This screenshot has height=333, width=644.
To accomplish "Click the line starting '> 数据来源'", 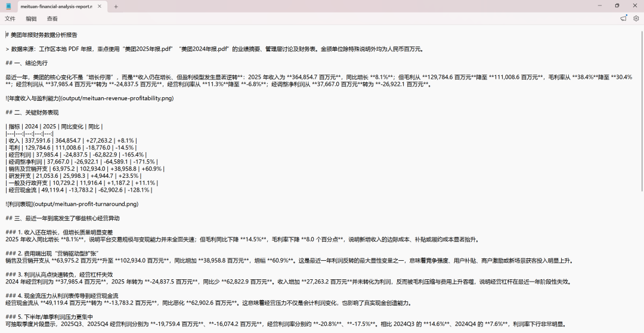I will (x=215, y=49).
